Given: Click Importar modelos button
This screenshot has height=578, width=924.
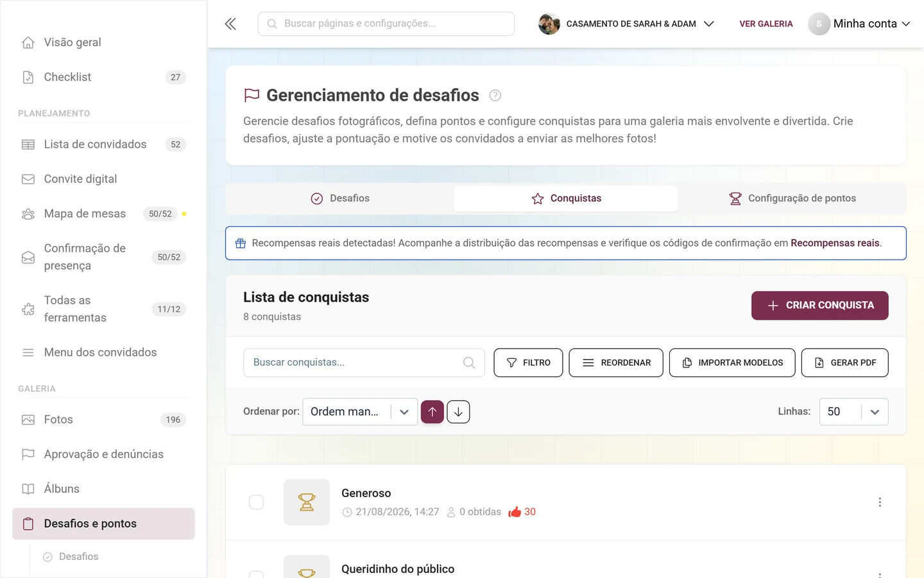Looking at the screenshot, I should [x=732, y=363].
